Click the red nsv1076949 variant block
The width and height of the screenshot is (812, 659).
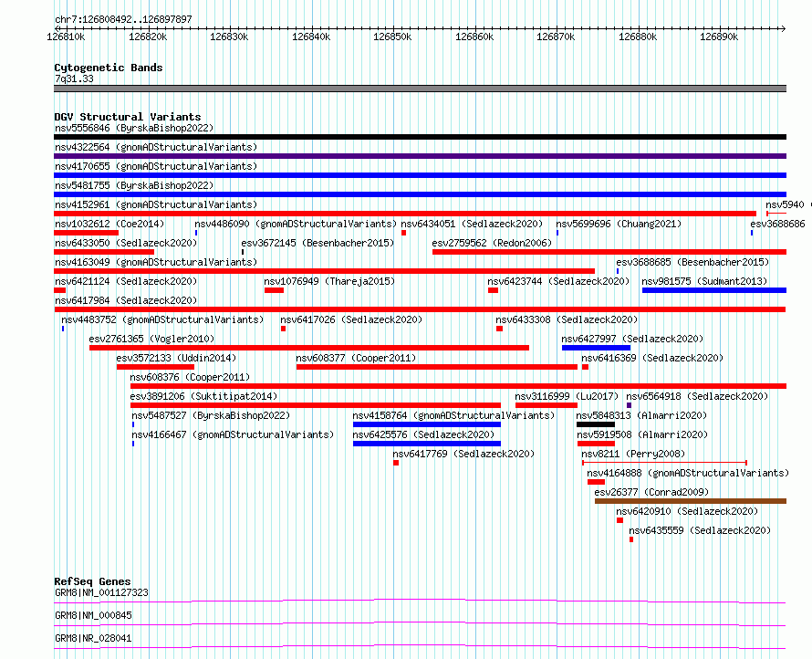click(x=274, y=290)
